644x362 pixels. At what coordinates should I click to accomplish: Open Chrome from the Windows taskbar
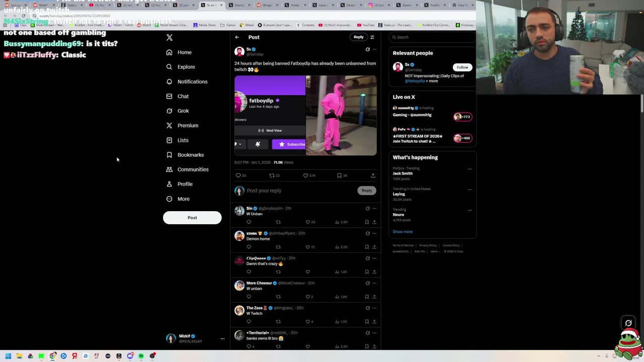[52, 356]
